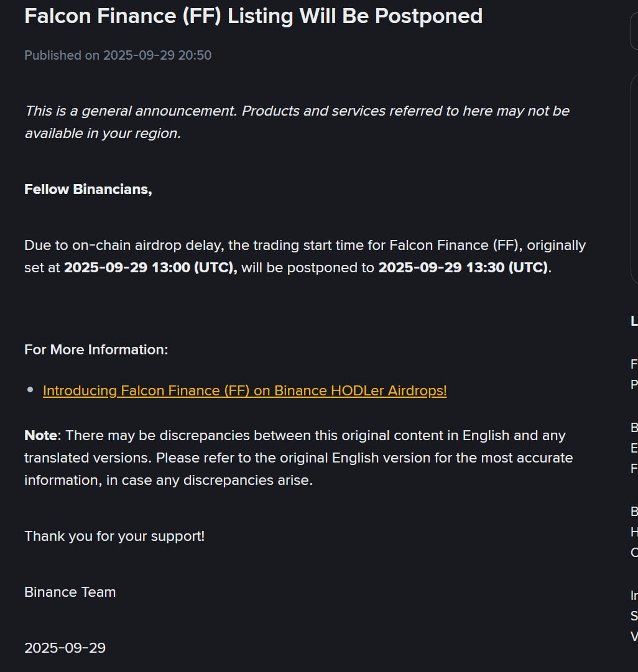
Task: Click the Falcon Finance Listing Postponed headline
Action: point(254,16)
